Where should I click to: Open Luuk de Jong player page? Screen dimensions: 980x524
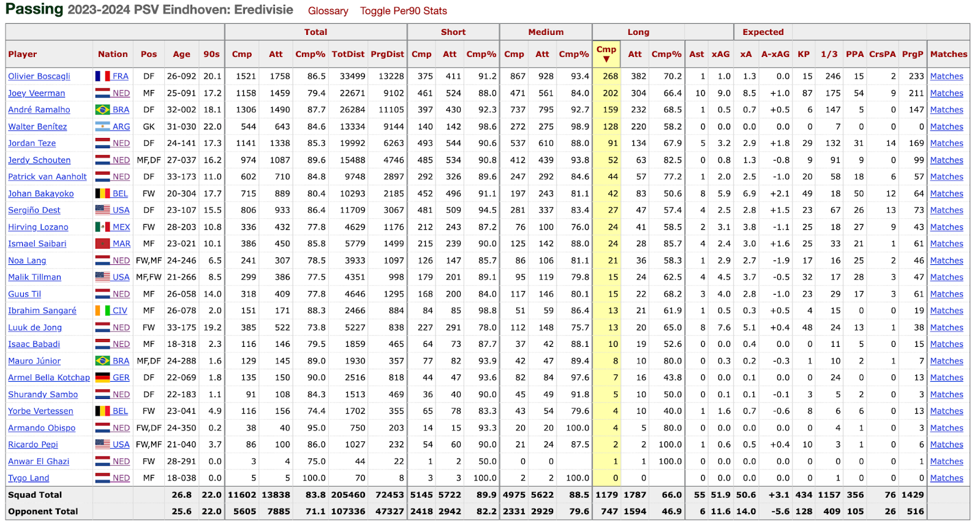(35, 327)
